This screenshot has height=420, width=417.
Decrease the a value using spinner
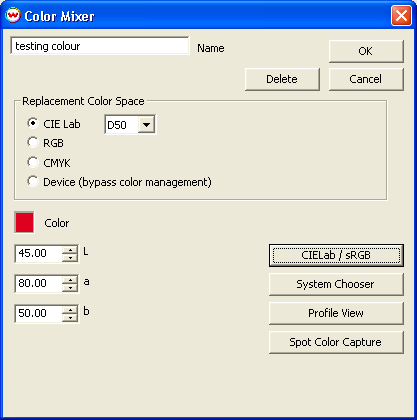70,288
